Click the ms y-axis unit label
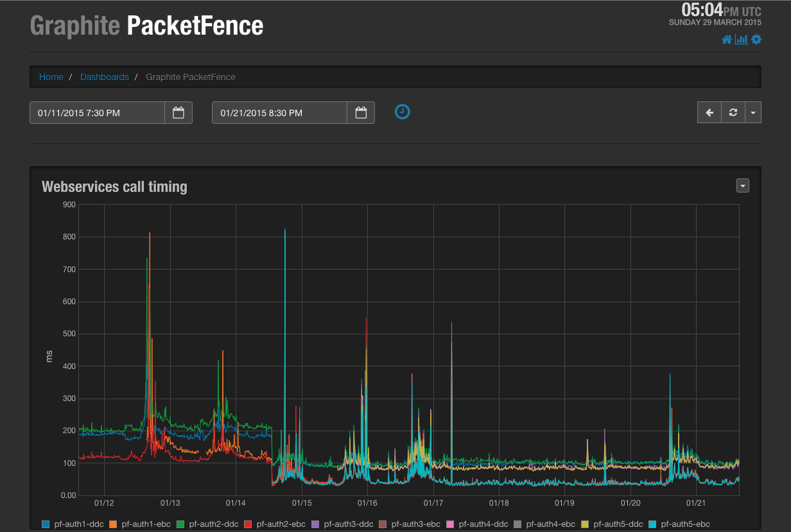The height and width of the screenshot is (532, 791). click(x=49, y=356)
